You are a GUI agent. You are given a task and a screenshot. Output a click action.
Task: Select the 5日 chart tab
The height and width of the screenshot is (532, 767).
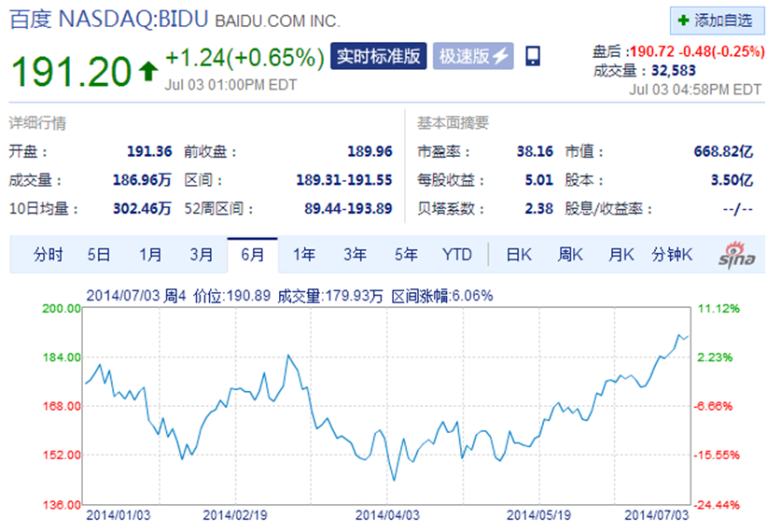(x=99, y=255)
